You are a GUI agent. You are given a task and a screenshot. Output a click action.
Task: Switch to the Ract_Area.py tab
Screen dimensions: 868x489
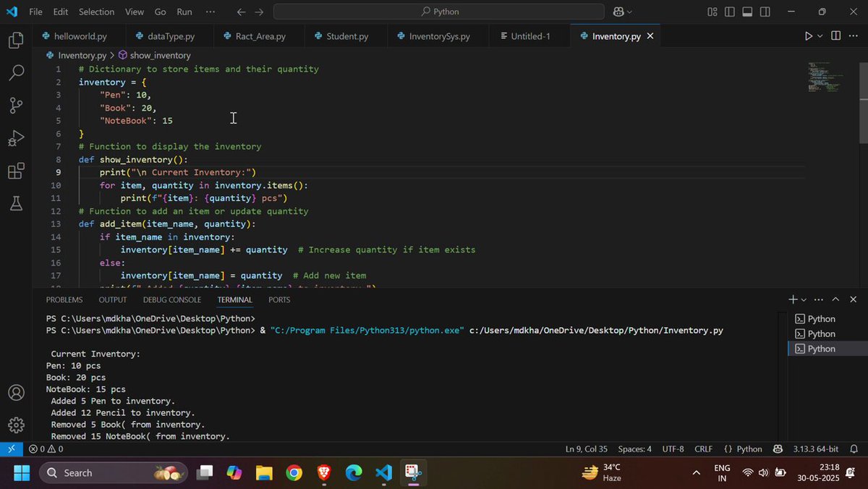click(260, 36)
